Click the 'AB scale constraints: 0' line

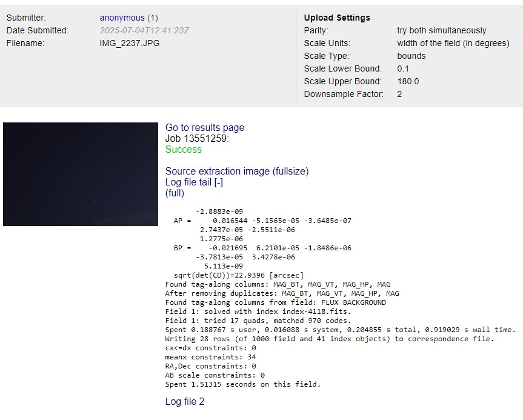click(x=215, y=375)
